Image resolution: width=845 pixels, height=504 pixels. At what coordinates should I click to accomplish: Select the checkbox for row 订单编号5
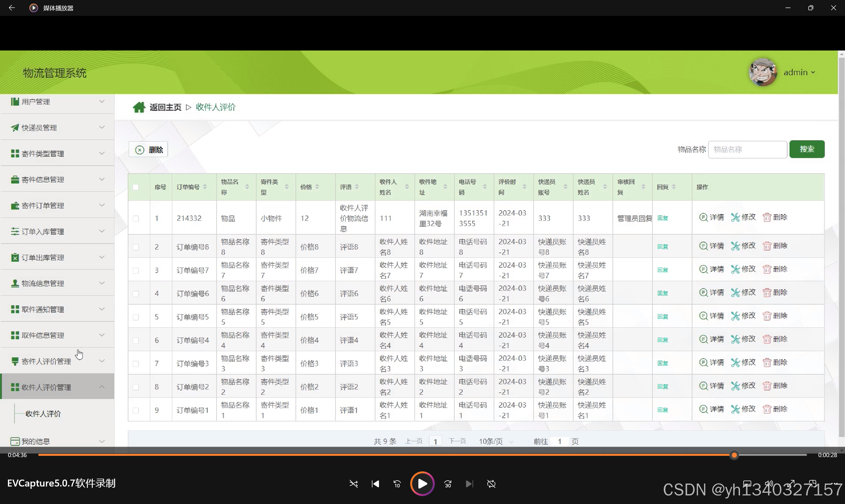click(136, 317)
